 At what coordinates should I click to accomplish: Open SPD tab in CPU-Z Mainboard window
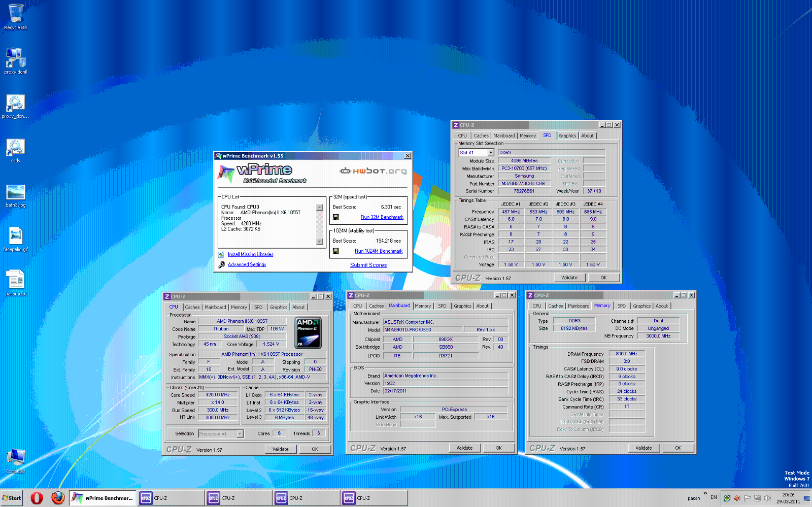443,306
